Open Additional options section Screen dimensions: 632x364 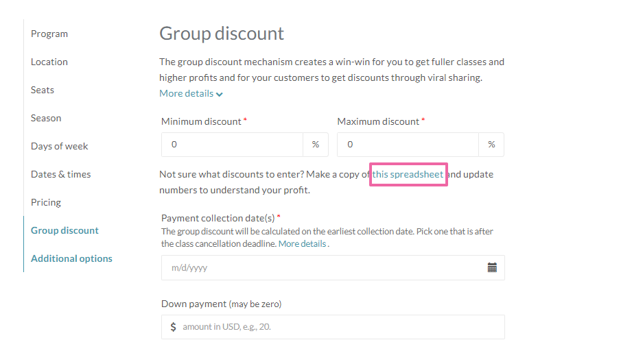[x=71, y=258]
